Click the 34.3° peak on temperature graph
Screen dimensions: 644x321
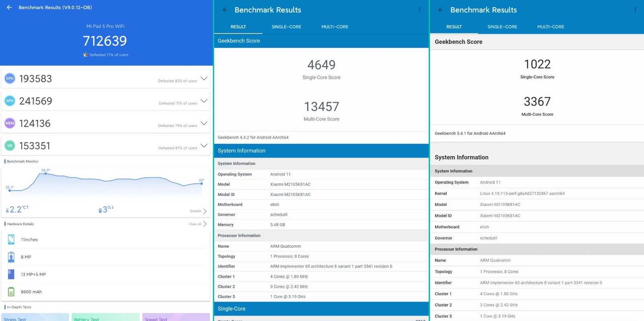pos(45,173)
